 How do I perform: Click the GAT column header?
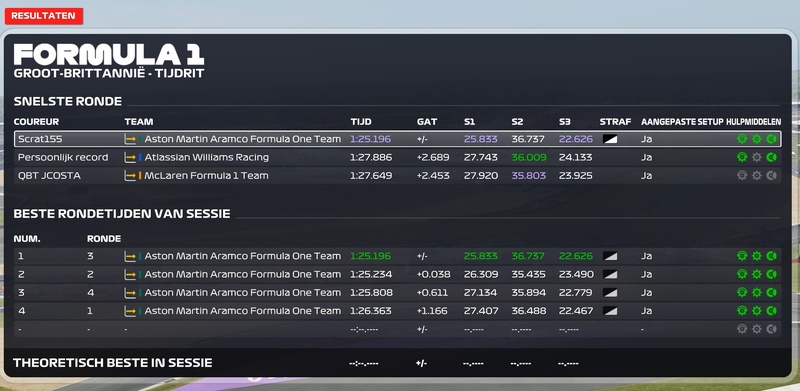click(x=427, y=122)
